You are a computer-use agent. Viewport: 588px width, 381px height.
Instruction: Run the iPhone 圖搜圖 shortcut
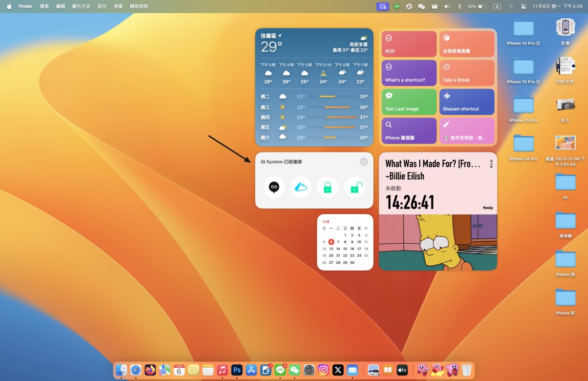409,131
